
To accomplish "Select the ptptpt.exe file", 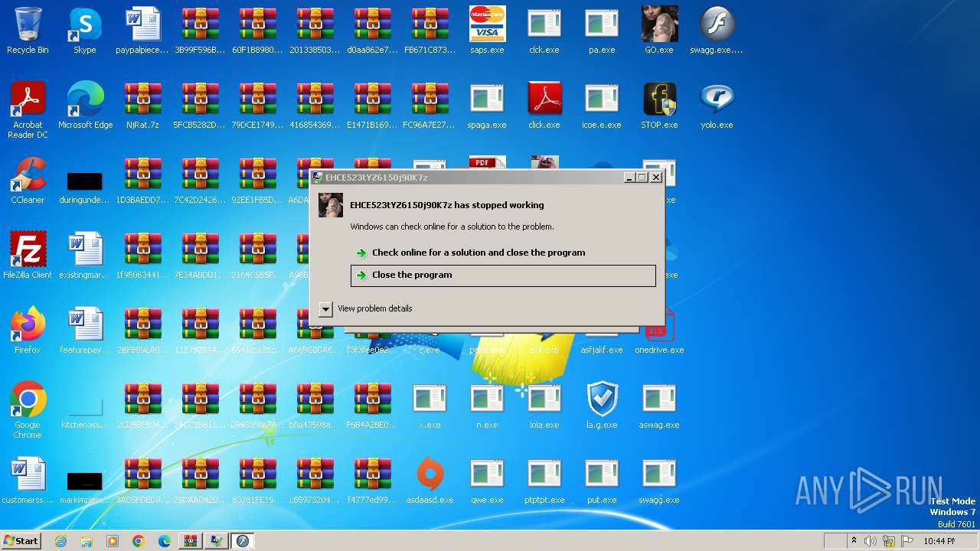I will coord(544,481).
